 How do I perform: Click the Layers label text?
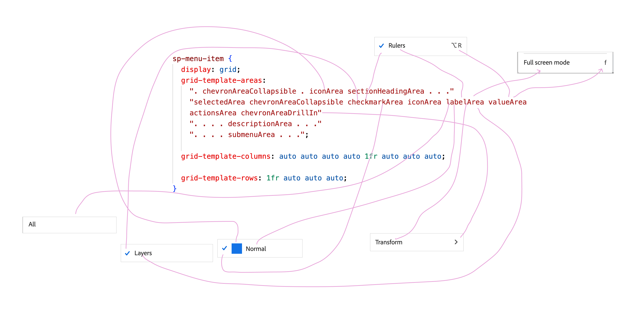tap(143, 253)
